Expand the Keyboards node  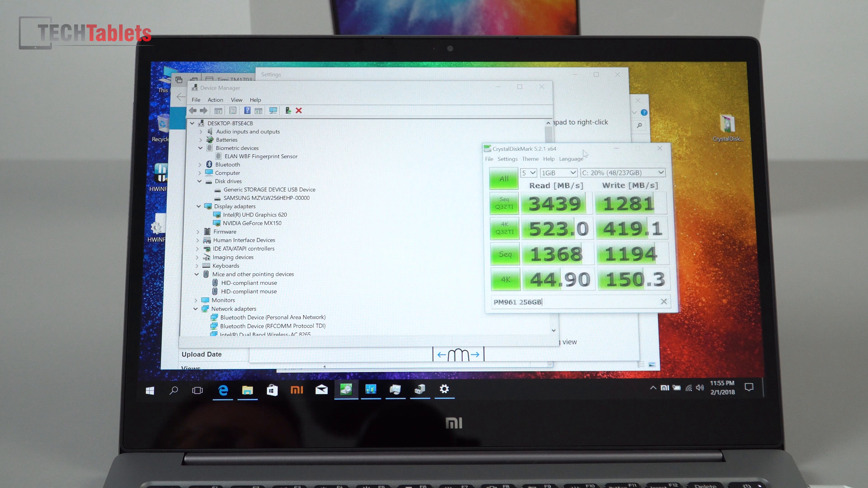[x=197, y=266]
